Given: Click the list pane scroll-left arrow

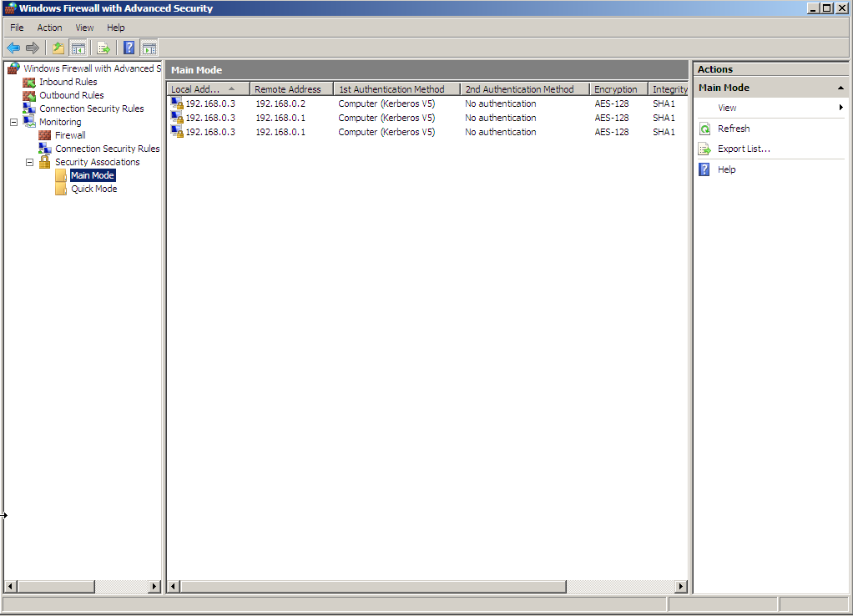Looking at the screenshot, I should pyautogui.click(x=174, y=586).
